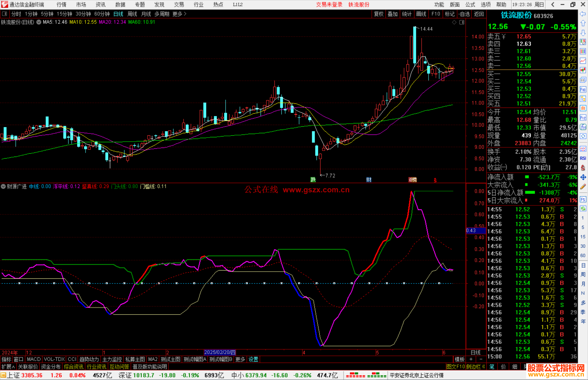Zoom in chart with the plus button

[x=471, y=359]
